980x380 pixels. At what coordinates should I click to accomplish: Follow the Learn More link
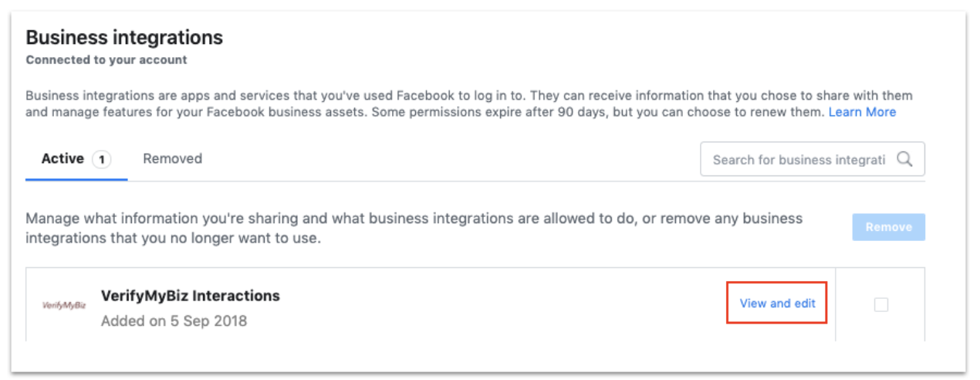[862, 112]
